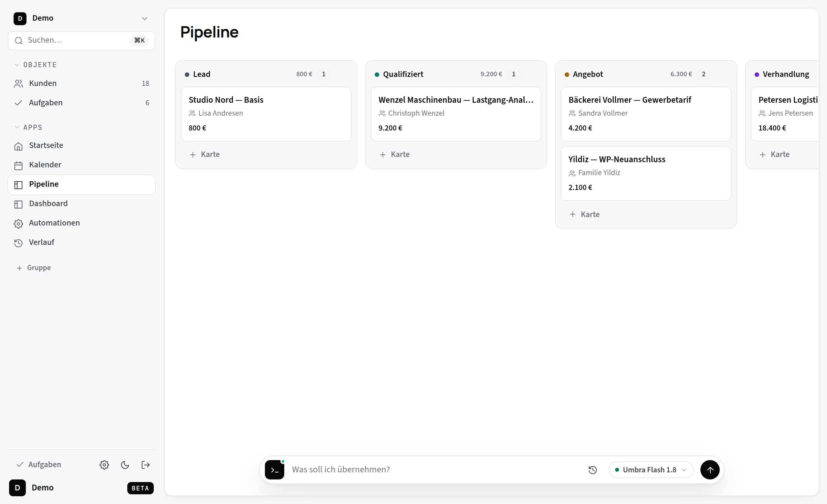Click the Sandra Vollmer contact

click(x=598, y=113)
